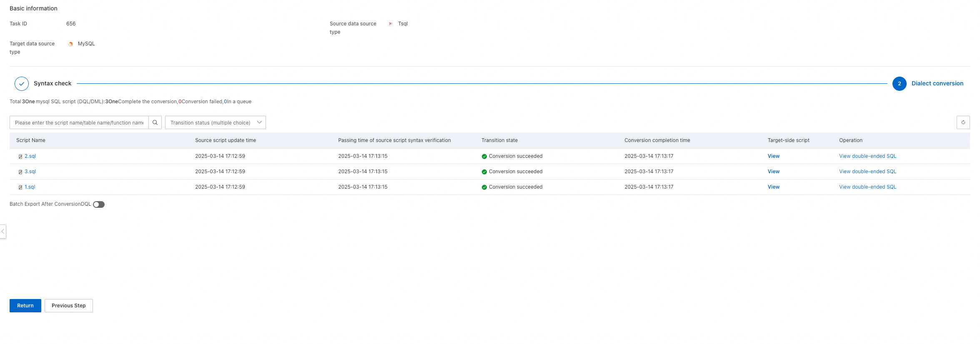Open Transition status multiple choice dropdown

coord(215,122)
